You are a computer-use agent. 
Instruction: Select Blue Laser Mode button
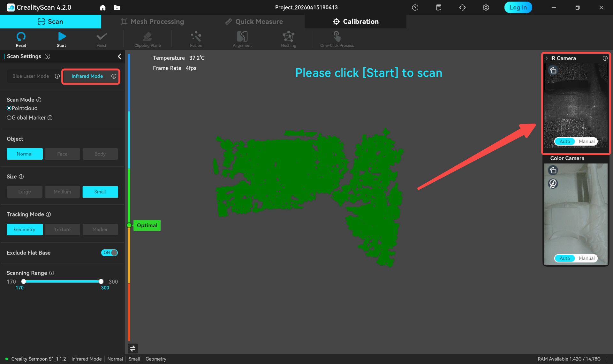click(31, 76)
